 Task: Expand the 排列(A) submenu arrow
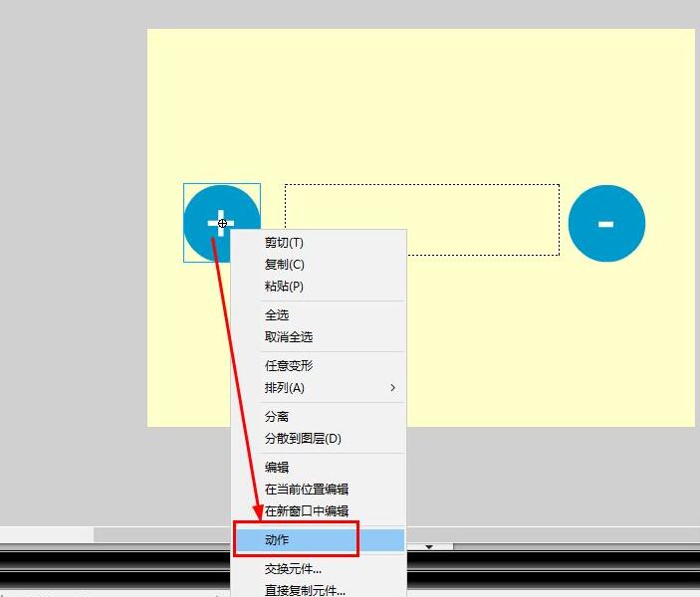(393, 388)
